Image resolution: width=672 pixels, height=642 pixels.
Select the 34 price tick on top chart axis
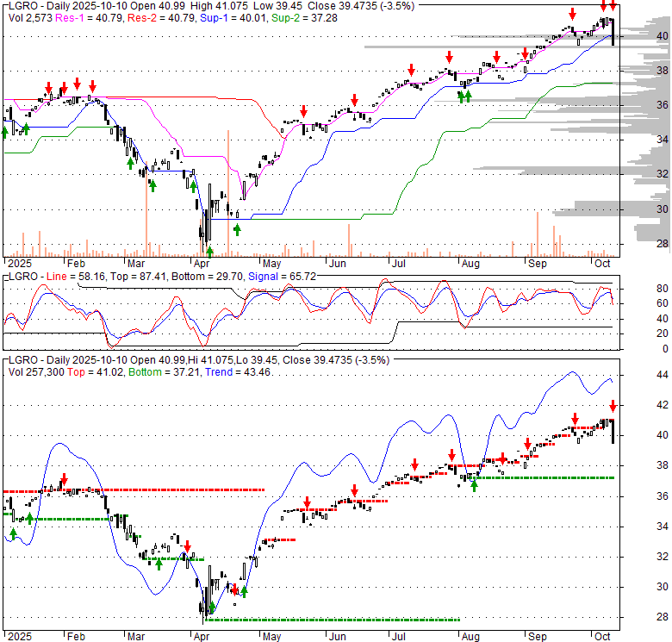(x=663, y=140)
